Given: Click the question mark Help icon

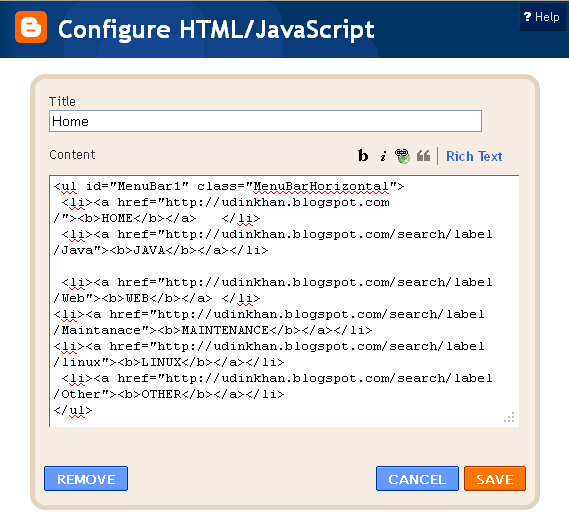Looking at the screenshot, I should [527, 16].
